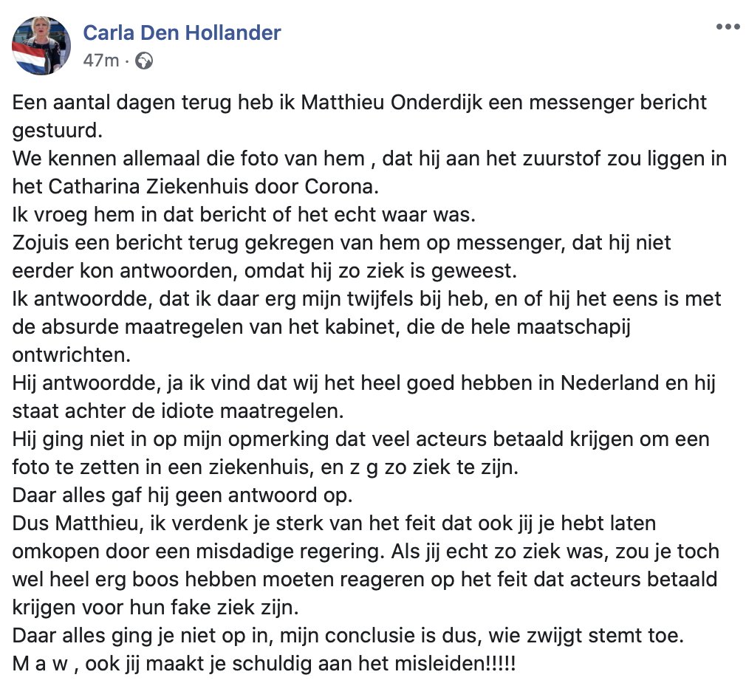Click the word Zojuis in the post
The height and width of the screenshot is (700, 746).
point(40,243)
